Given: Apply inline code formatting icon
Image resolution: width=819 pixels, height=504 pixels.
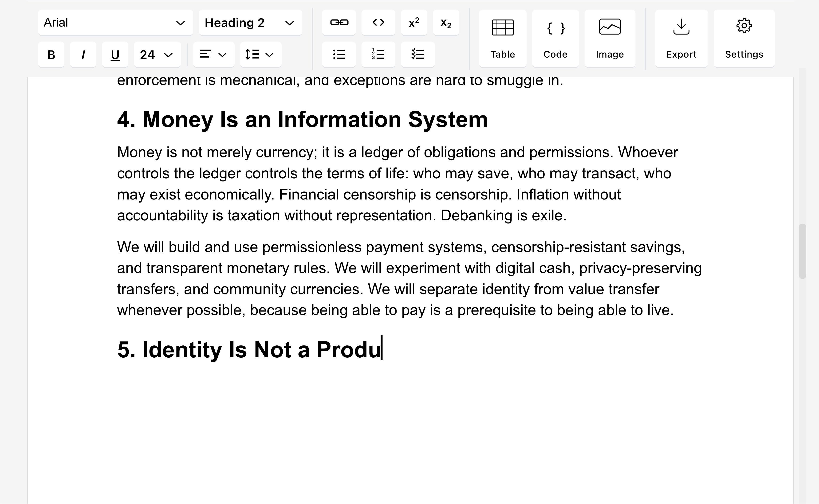Looking at the screenshot, I should tap(378, 22).
